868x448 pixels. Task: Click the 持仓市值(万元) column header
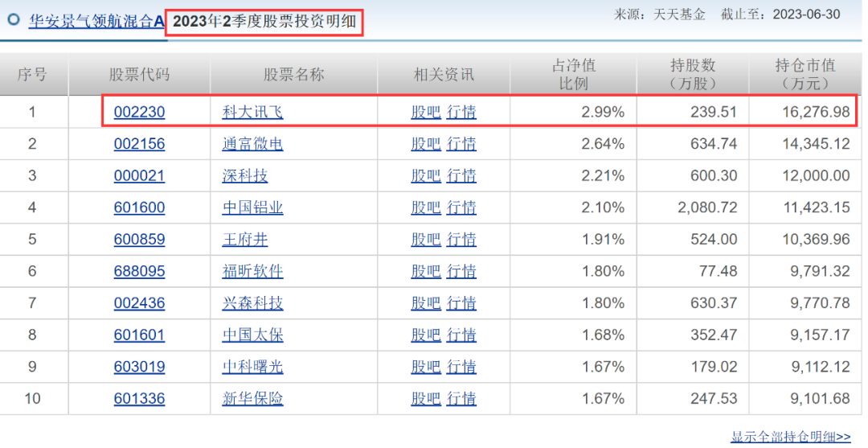805,75
